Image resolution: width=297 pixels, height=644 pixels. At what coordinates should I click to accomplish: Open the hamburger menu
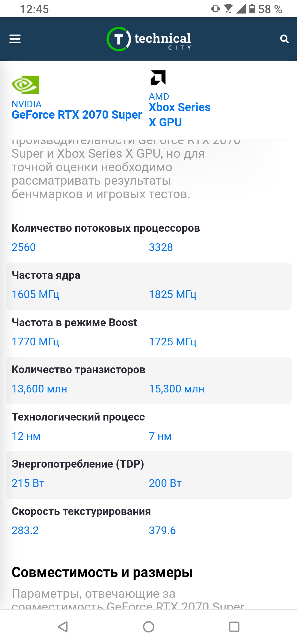tap(15, 39)
